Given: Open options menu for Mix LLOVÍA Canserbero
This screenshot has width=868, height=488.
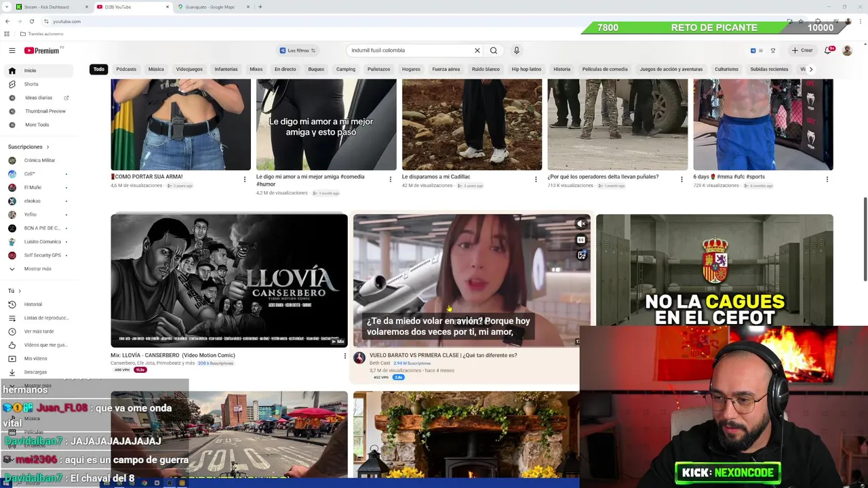Looking at the screenshot, I should click(x=344, y=356).
